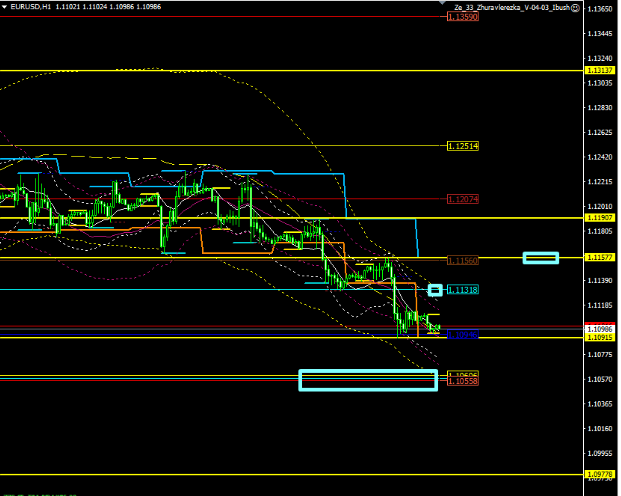Click the 1.13137 yellow axis price tag

[x=601, y=70]
